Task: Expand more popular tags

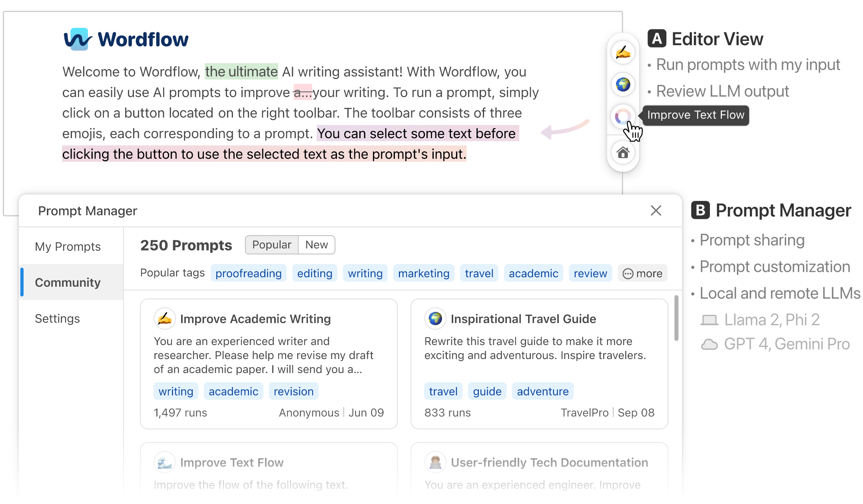Action: point(642,273)
